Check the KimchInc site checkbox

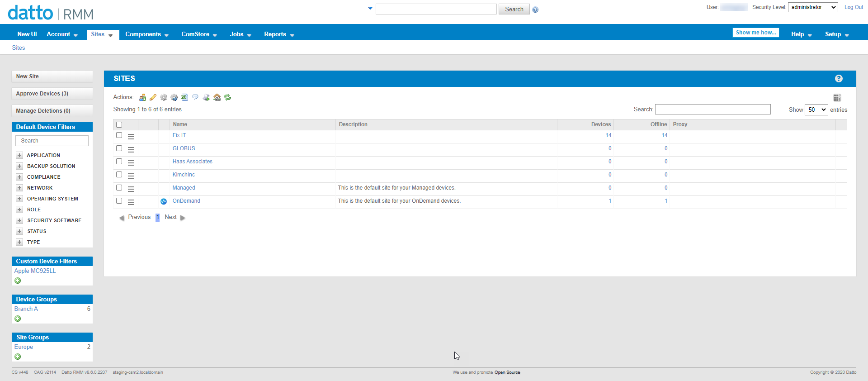pos(119,174)
